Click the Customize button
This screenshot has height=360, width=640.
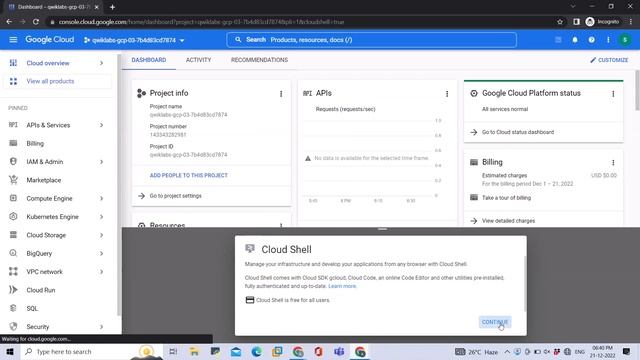click(609, 60)
